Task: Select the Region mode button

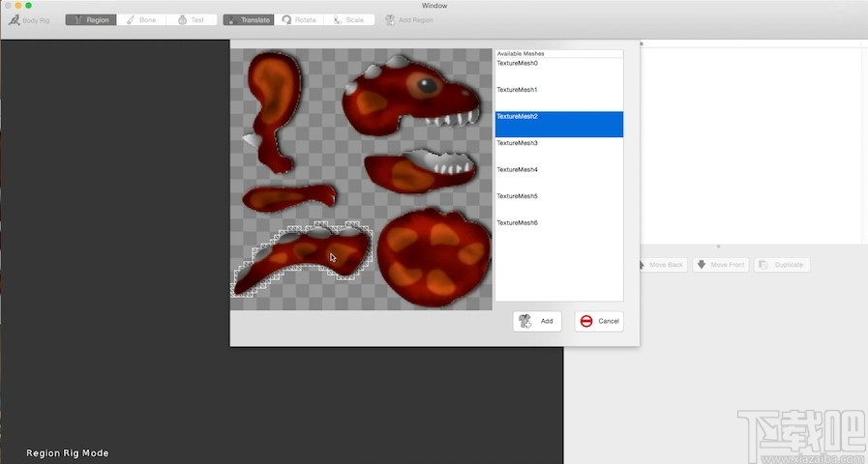Action: (x=91, y=20)
